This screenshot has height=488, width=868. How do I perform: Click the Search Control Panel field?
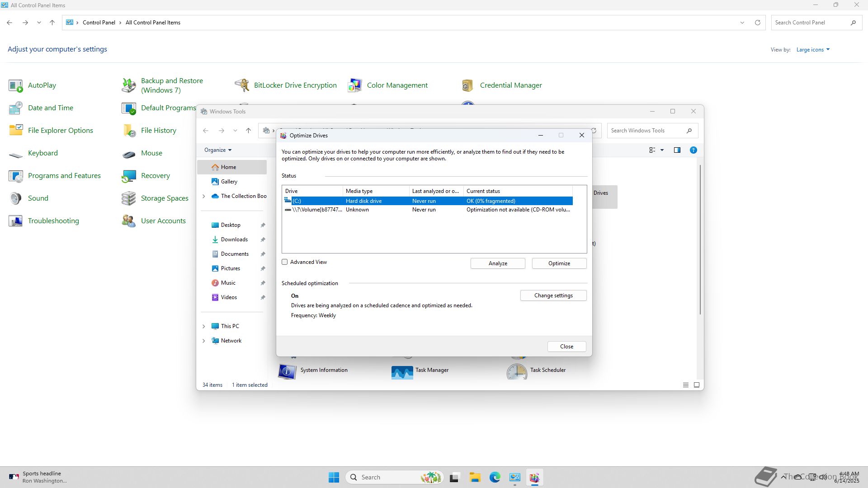coord(809,23)
